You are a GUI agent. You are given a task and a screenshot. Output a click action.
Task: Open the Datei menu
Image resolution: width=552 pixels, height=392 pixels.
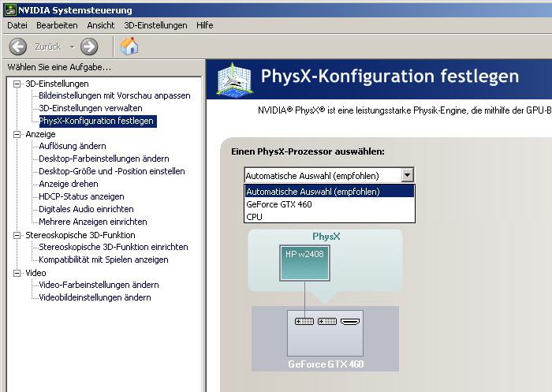(17, 25)
